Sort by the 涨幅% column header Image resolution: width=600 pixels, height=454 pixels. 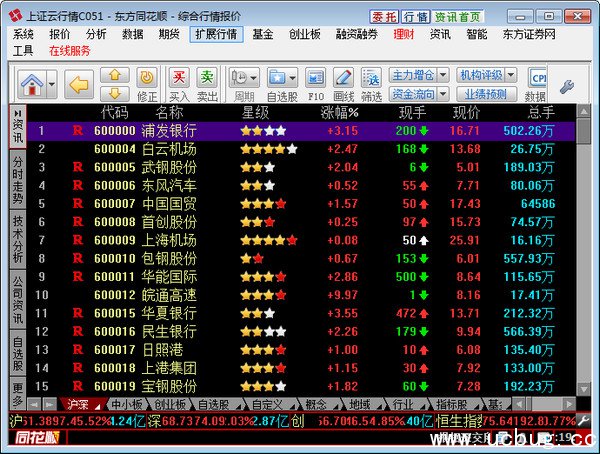[339, 112]
